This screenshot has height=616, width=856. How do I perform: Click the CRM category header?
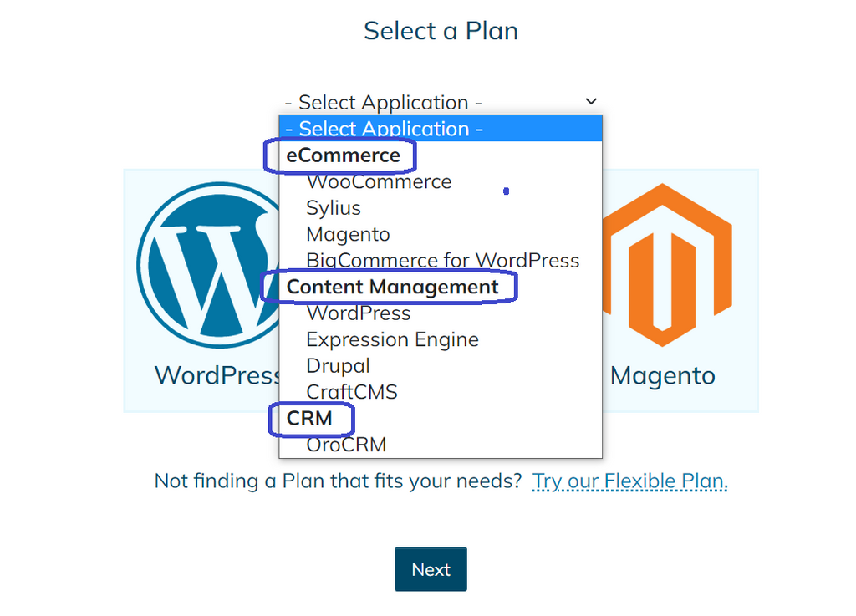point(311,419)
